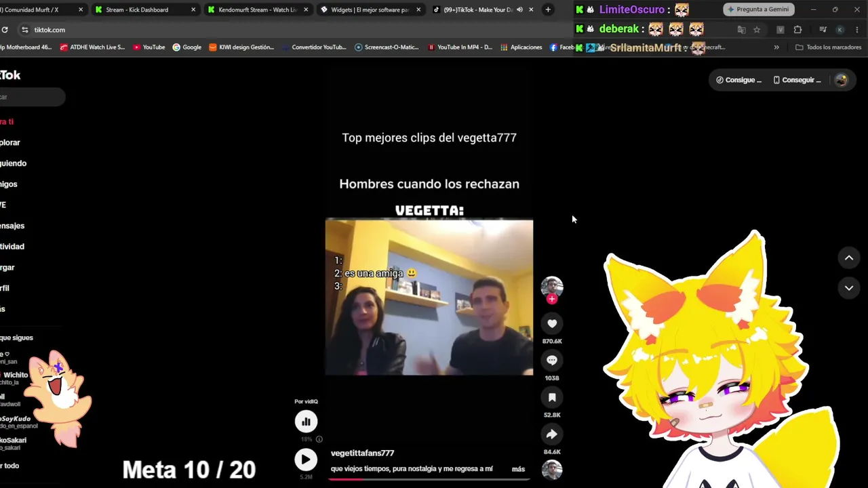Save the video with the bookmark icon
The image size is (868, 488).
(x=552, y=397)
